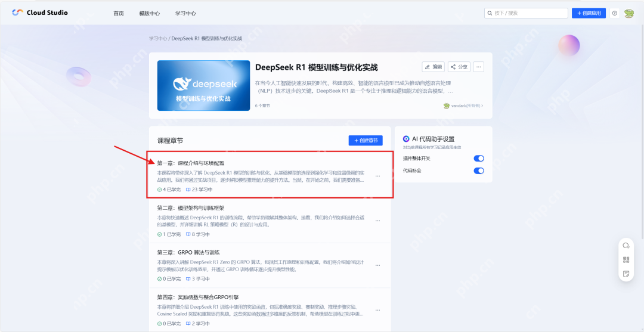Open chapter 第三章:GRPO 算法与训练
The image size is (644, 332).
pos(188,252)
